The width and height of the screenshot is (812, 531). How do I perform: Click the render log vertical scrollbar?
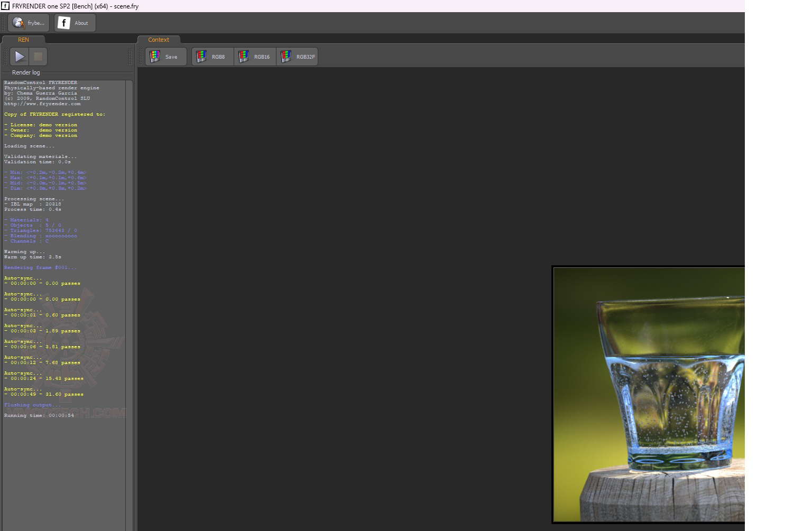pos(130,305)
